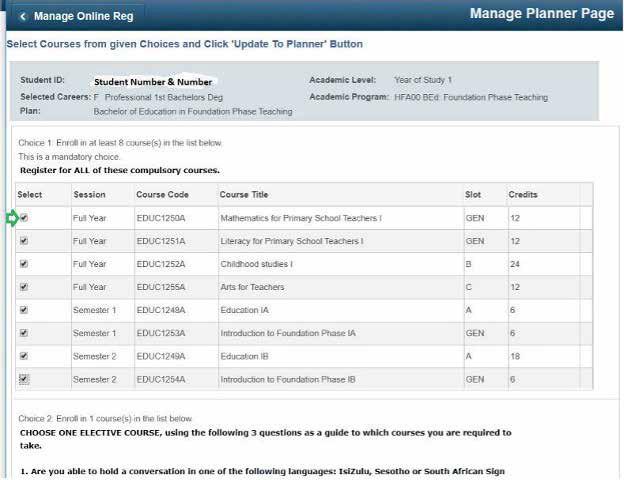The width and height of the screenshot is (624, 480).
Task: Deselect the Arts for Teachers course
Action: [24, 287]
